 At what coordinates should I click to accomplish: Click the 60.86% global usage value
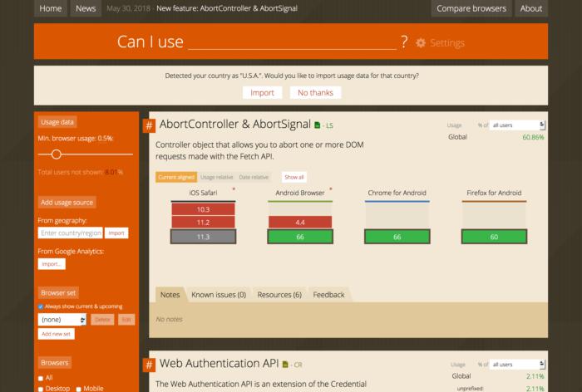533,137
